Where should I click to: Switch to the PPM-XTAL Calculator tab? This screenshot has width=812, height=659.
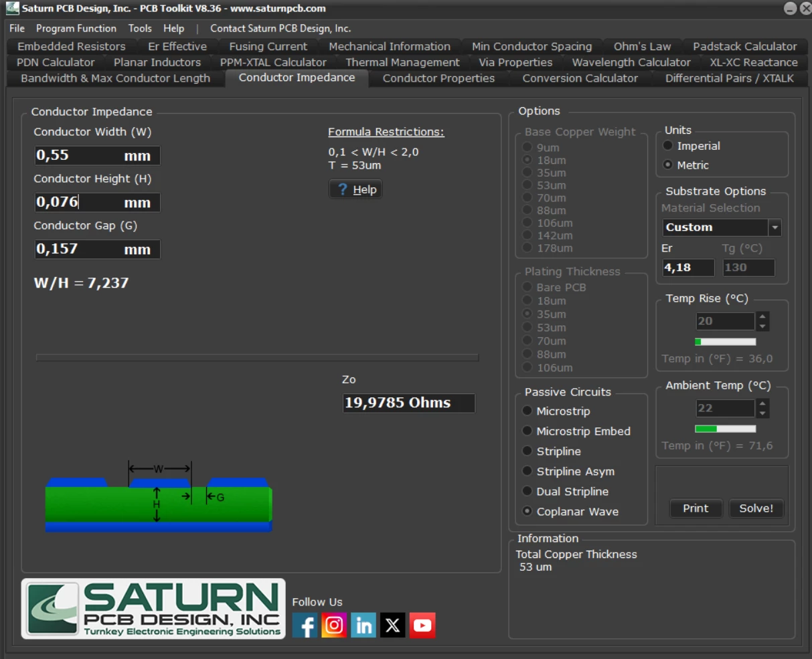pos(273,62)
